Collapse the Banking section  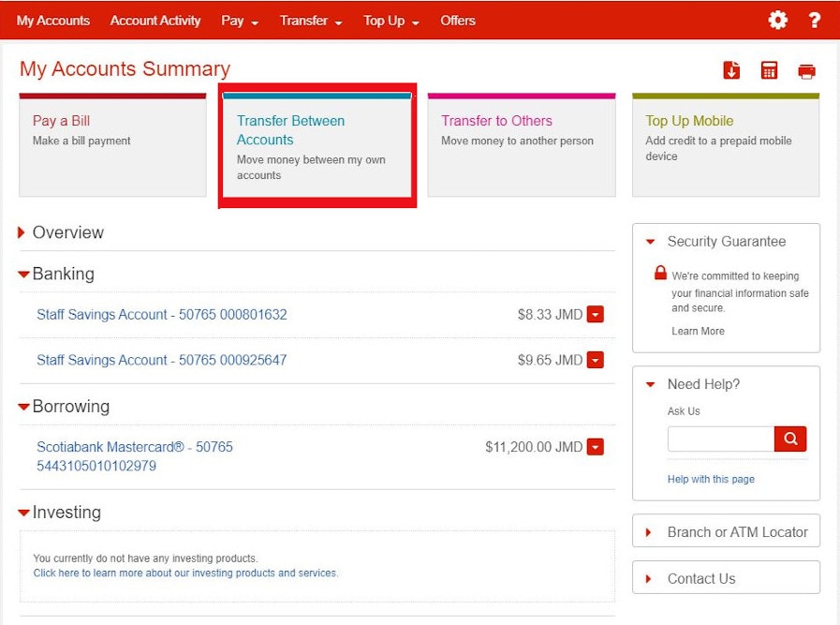23,274
